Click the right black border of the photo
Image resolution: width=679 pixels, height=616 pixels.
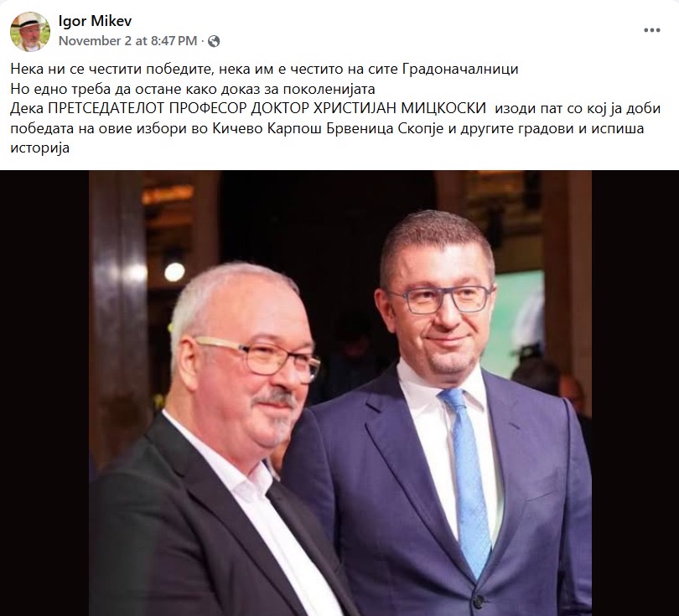635,392
